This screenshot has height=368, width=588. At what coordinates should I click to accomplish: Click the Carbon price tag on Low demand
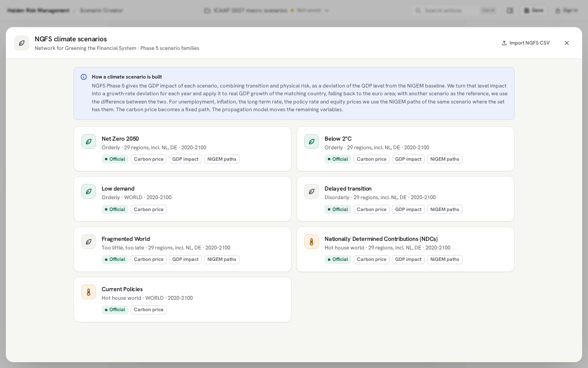pyautogui.click(x=149, y=209)
